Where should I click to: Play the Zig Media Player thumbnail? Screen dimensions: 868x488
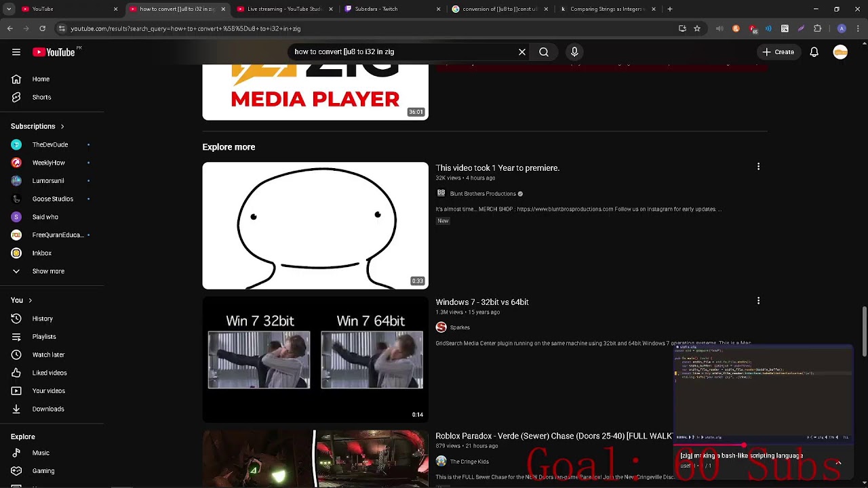(x=315, y=92)
